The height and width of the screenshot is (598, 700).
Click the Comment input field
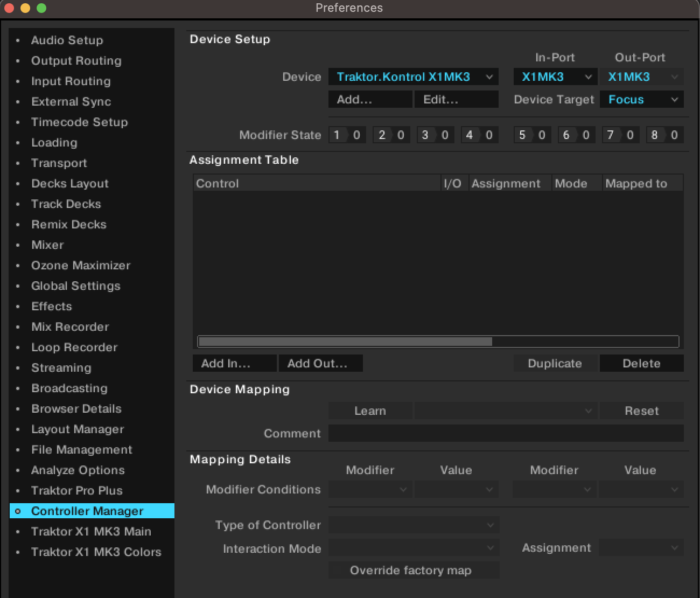(506, 433)
